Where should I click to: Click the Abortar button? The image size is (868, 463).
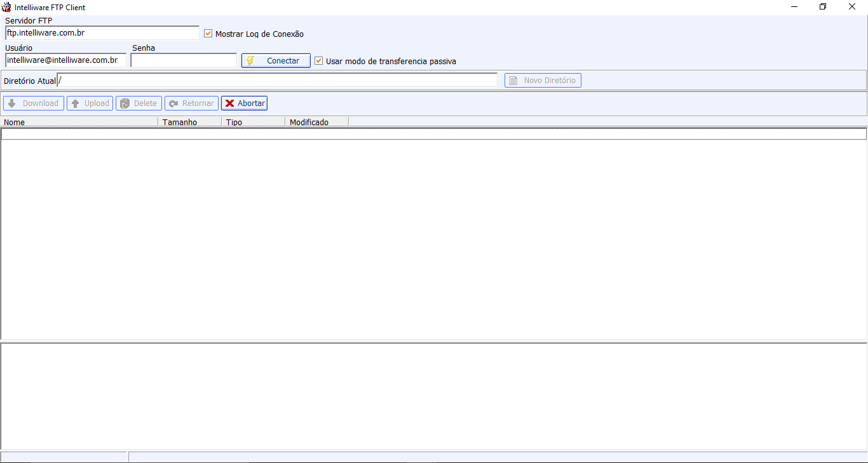pyautogui.click(x=244, y=104)
